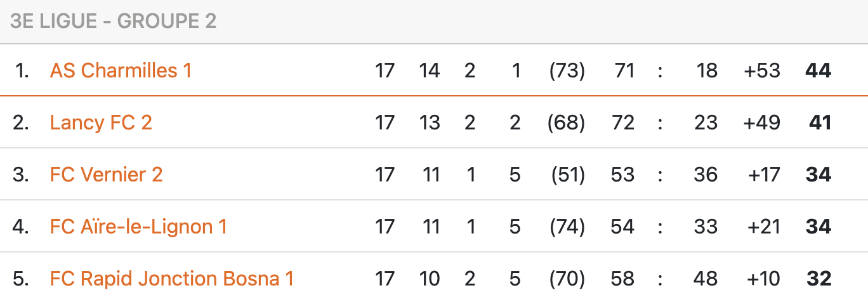The image size is (868, 302).
Task: Click the +10 goal difference value
Action: point(763,279)
